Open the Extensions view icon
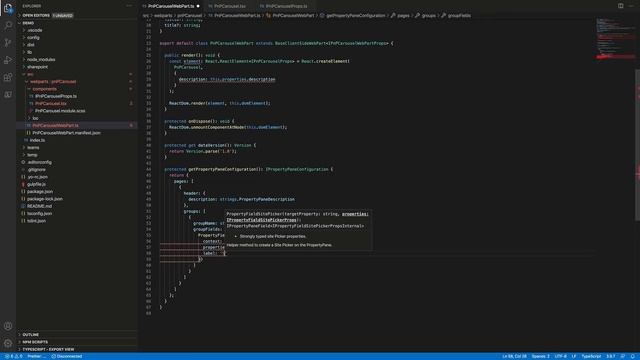 pos(8,77)
